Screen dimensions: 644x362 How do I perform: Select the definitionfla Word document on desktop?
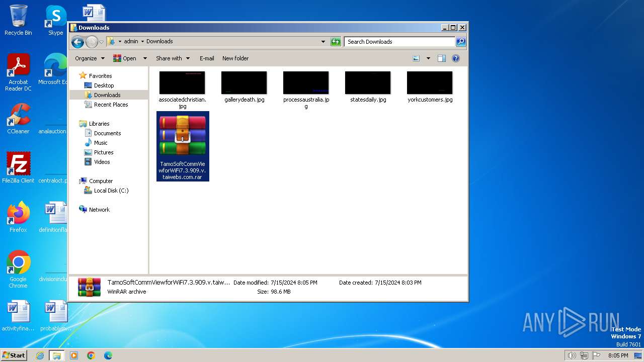click(53, 217)
